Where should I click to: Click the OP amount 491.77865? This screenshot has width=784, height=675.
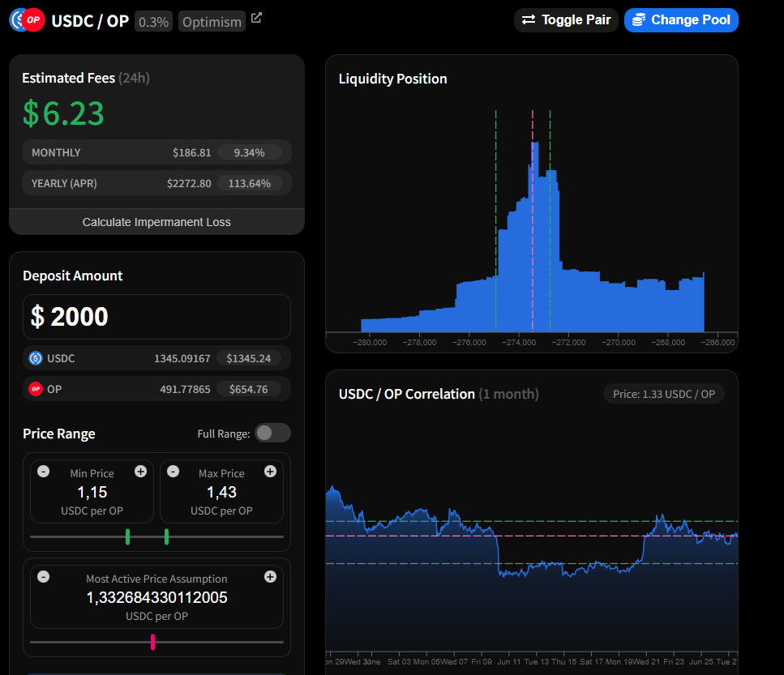coord(185,389)
